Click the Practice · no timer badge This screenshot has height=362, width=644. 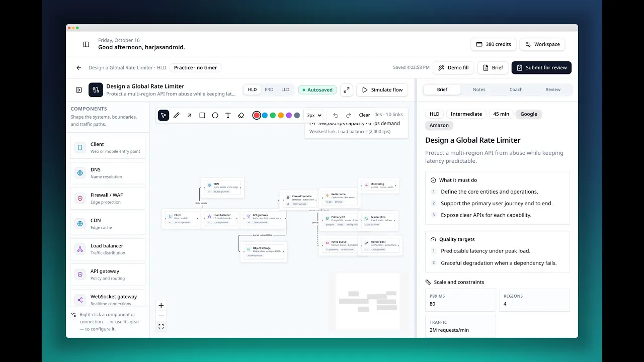click(196, 68)
